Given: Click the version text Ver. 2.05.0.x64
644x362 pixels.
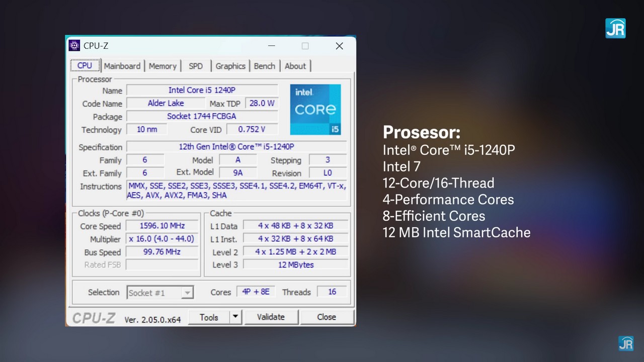Looking at the screenshot, I should pos(152,319).
